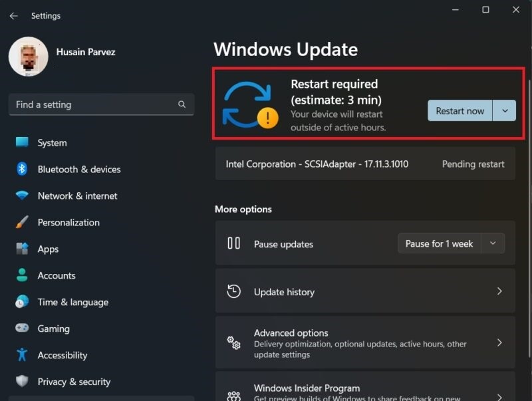Open Bluetooth & devices via its Bluetooth icon
The image size is (532, 401).
[22, 169]
